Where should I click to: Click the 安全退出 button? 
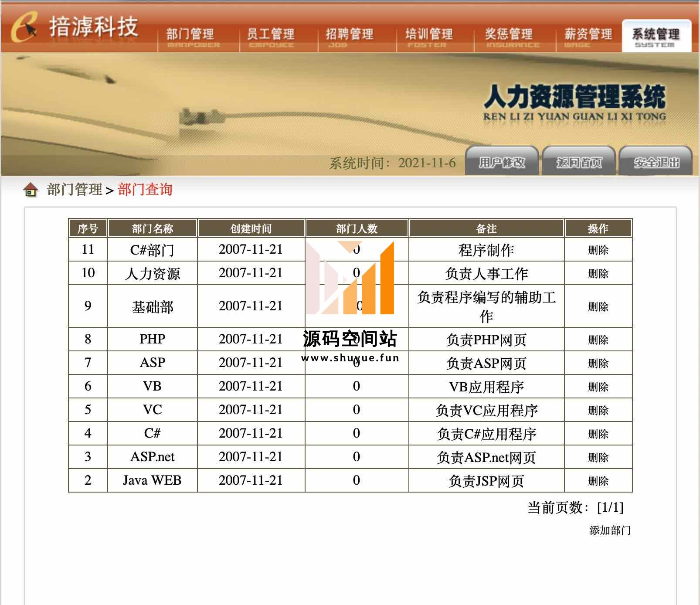pos(656,163)
